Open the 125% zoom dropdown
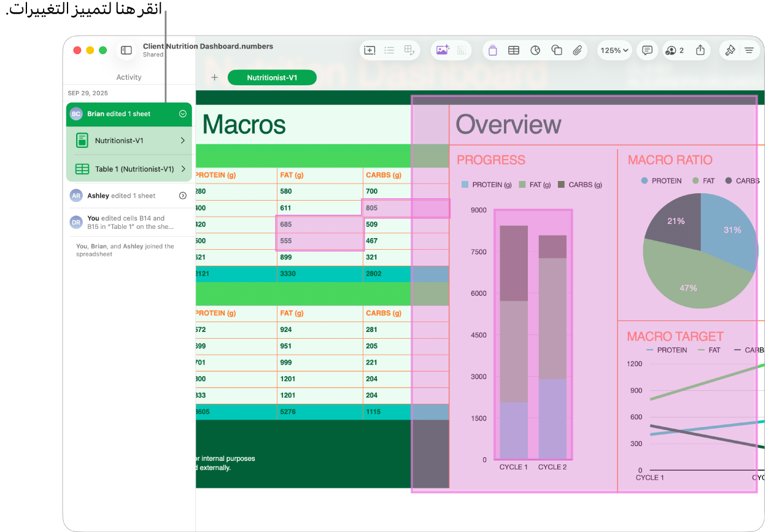This screenshot has width=766, height=532. coord(614,50)
